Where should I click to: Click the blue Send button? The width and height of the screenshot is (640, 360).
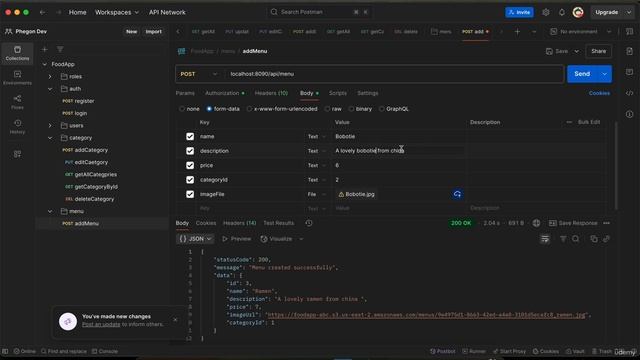click(582, 74)
